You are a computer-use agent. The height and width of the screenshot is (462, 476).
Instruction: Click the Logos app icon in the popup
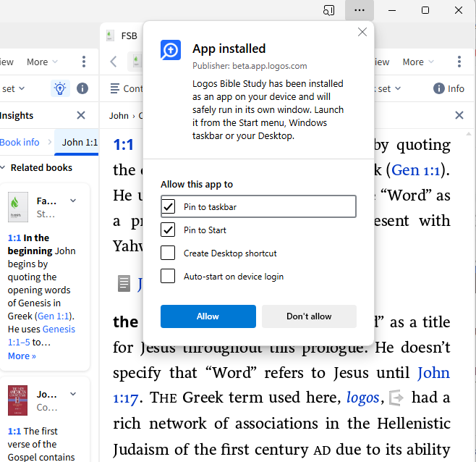(x=171, y=50)
